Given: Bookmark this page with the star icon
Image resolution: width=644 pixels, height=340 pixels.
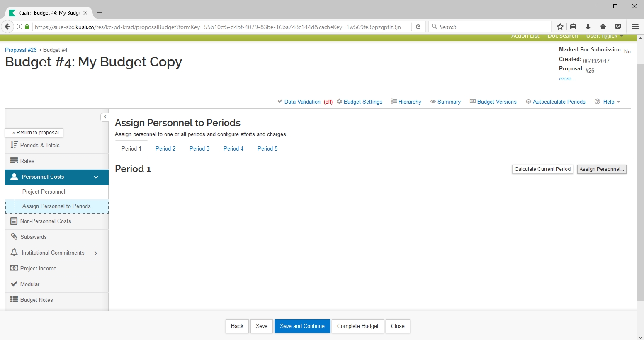Looking at the screenshot, I should click(x=560, y=27).
